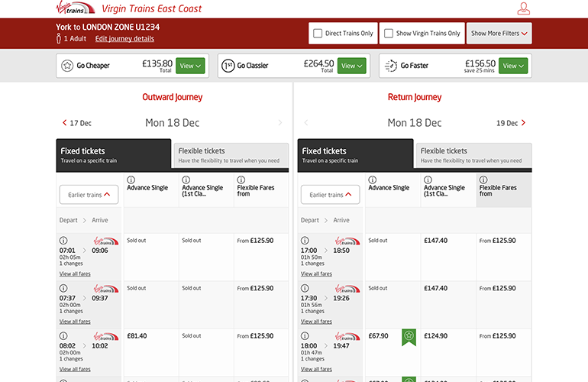Click Virgin Trains operator logo on 17:00 train
Image resolution: width=588 pixels, height=382 pixels.
tap(347, 241)
